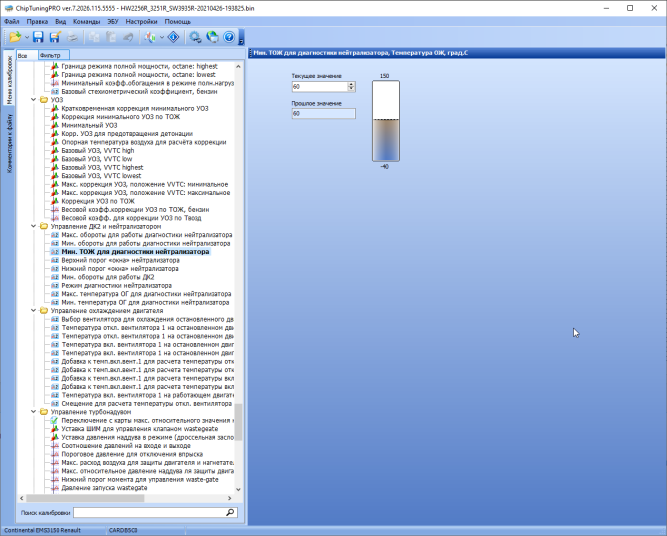Select Уставка ШИМ для управления клапаном wastegate

pos(140,429)
